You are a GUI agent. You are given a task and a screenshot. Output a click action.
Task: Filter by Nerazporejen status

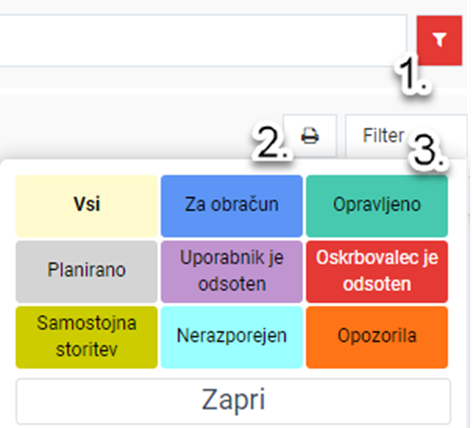pos(232,337)
